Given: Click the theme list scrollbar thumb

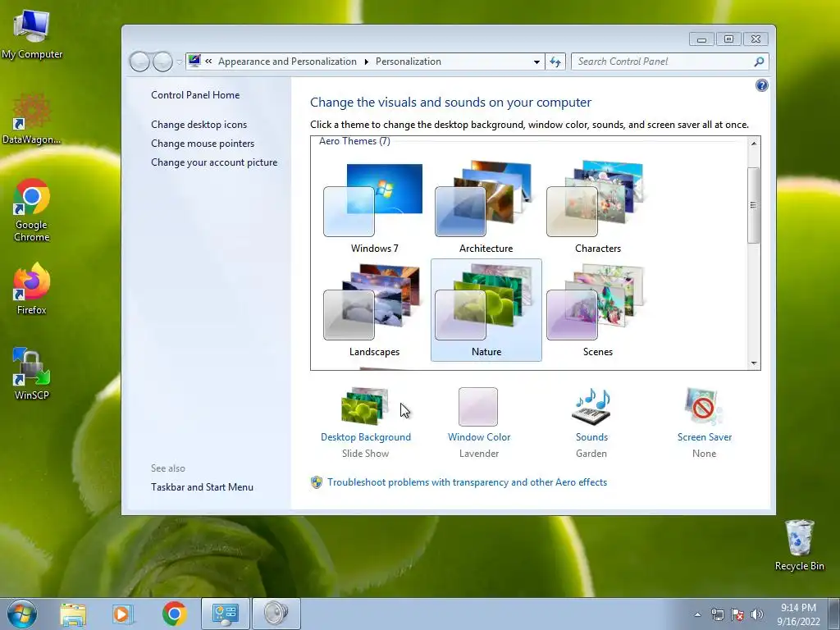Looking at the screenshot, I should (x=753, y=205).
